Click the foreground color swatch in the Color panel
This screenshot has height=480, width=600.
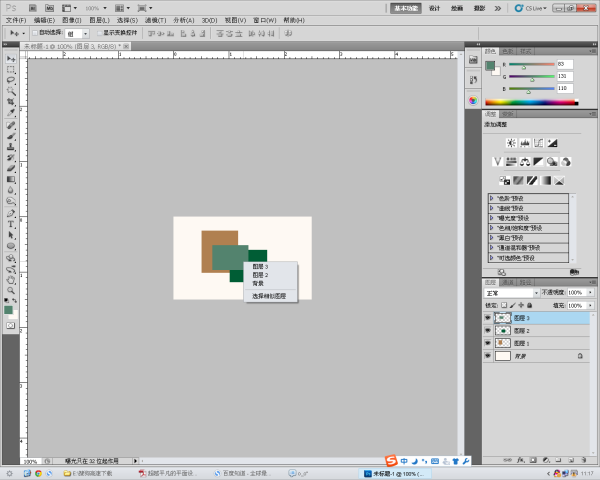pyautogui.click(x=490, y=66)
